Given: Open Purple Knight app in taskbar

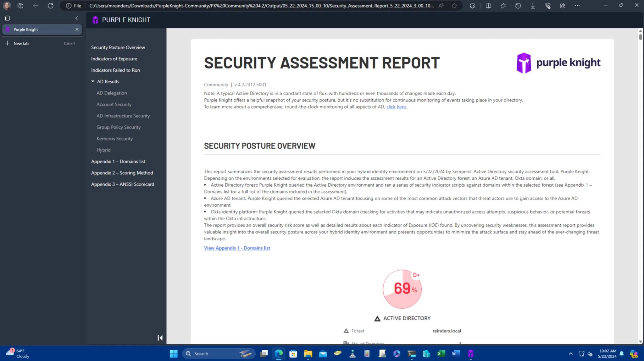Looking at the screenshot, I should [x=470, y=354].
